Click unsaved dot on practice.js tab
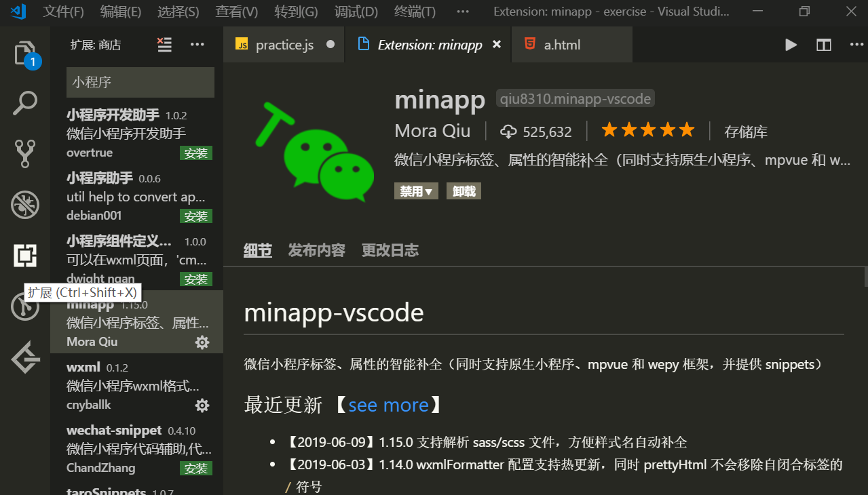 331,44
